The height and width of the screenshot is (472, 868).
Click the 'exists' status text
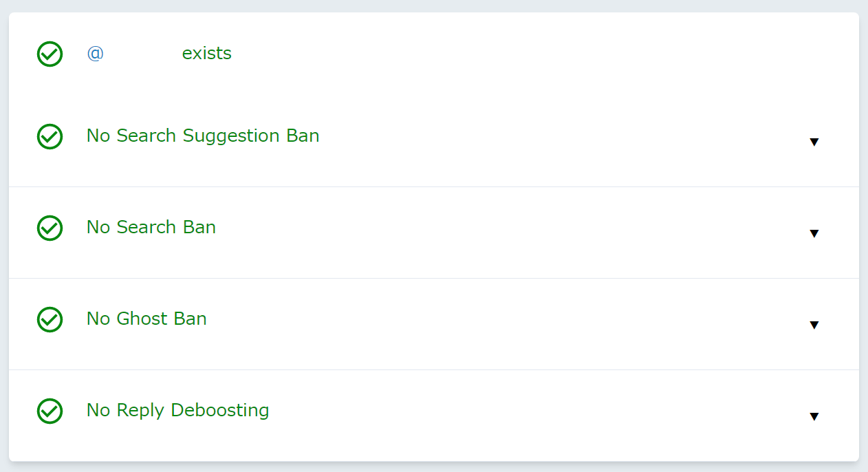206,54
